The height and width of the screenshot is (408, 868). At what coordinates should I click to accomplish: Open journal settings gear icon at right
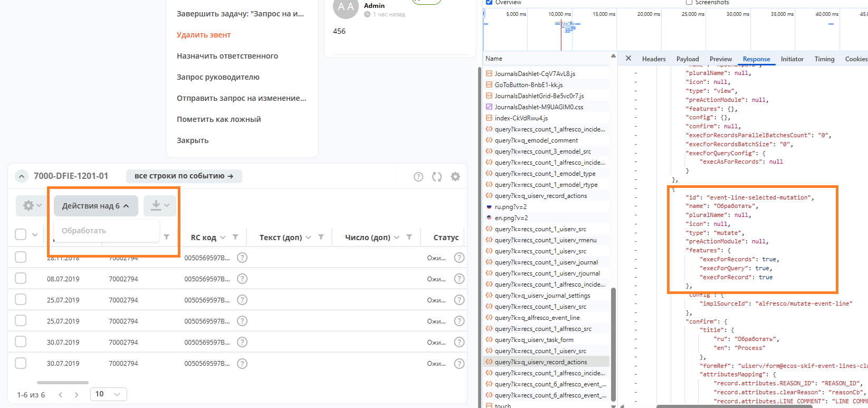pos(455,177)
